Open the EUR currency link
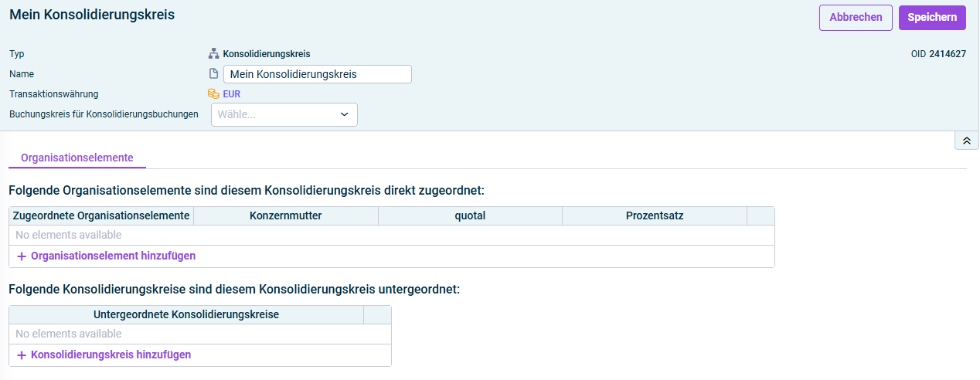980x380 pixels. 232,94
